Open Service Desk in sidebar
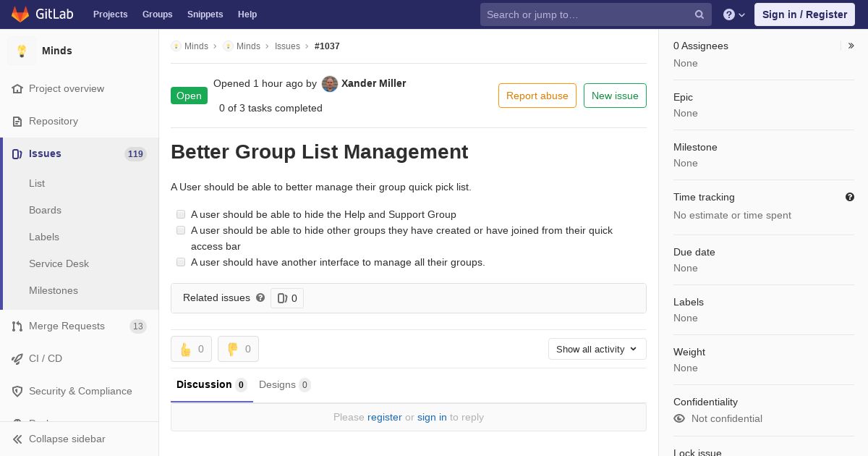 pyautogui.click(x=59, y=263)
